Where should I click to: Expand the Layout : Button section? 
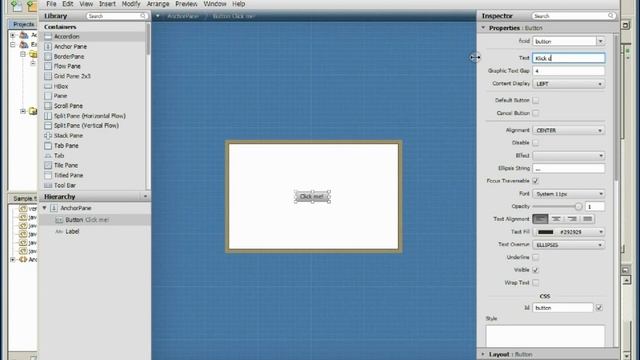(483, 354)
